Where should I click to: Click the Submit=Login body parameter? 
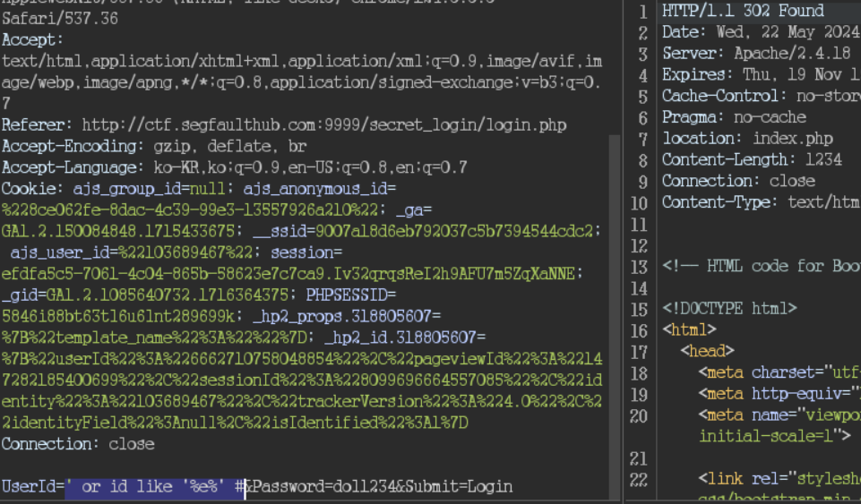459,486
